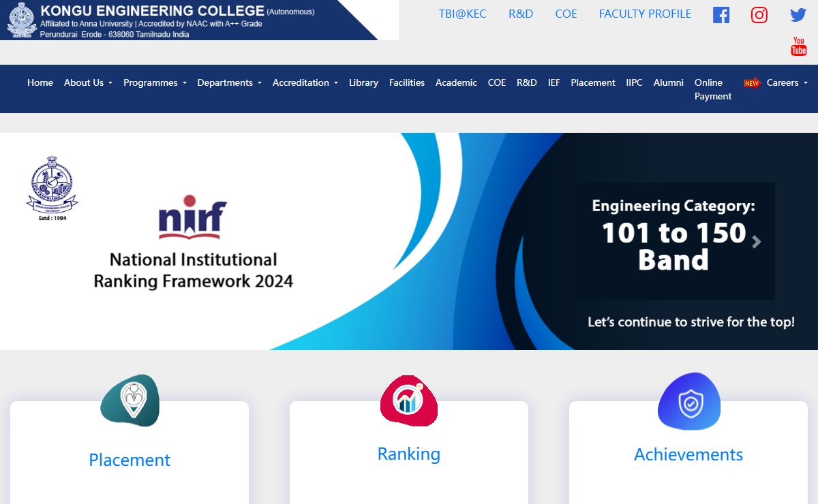The height and width of the screenshot is (504, 818).
Task: Click the NIRF logo on the banner
Action: (x=192, y=217)
